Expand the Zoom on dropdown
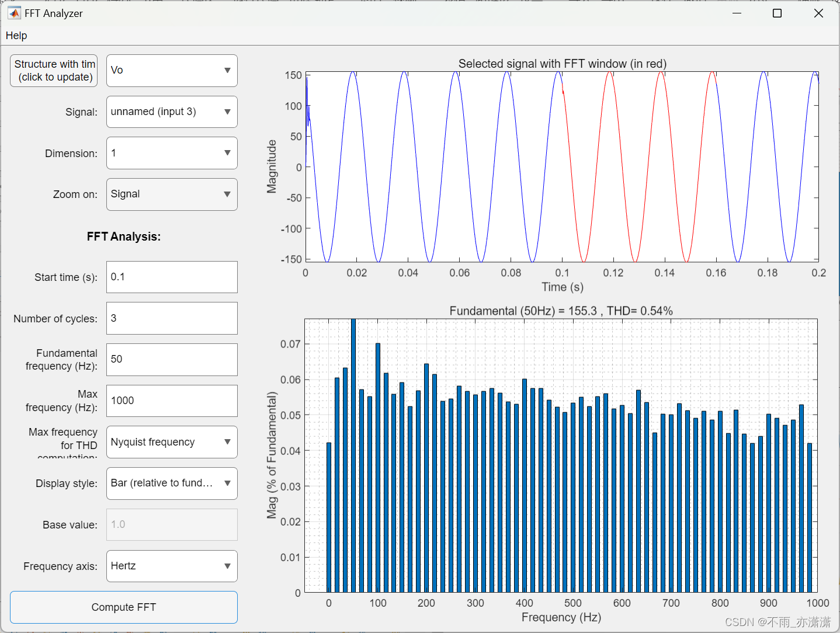 pyautogui.click(x=172, y=194)
